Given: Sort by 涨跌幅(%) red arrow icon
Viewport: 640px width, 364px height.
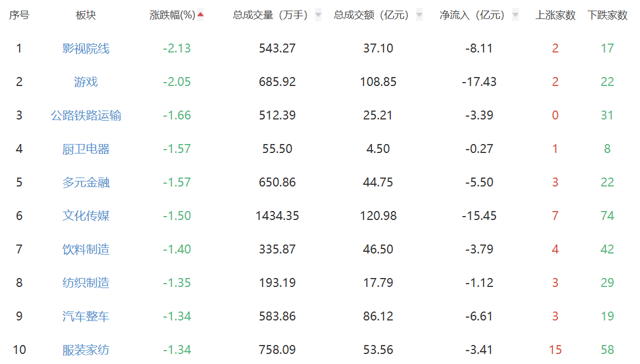Looking at the screenshot, I should 200,15.
